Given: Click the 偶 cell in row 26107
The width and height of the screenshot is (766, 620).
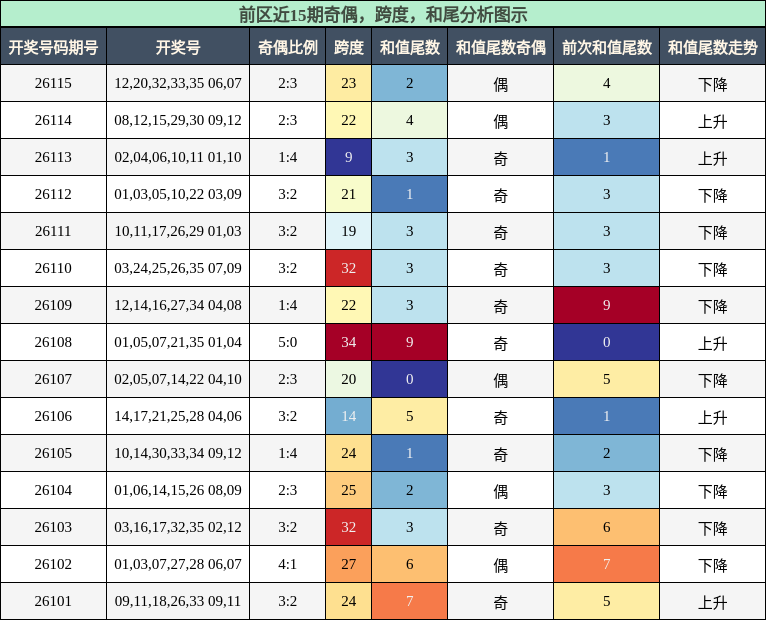Looking at the screenshot, I should [501, 379].
